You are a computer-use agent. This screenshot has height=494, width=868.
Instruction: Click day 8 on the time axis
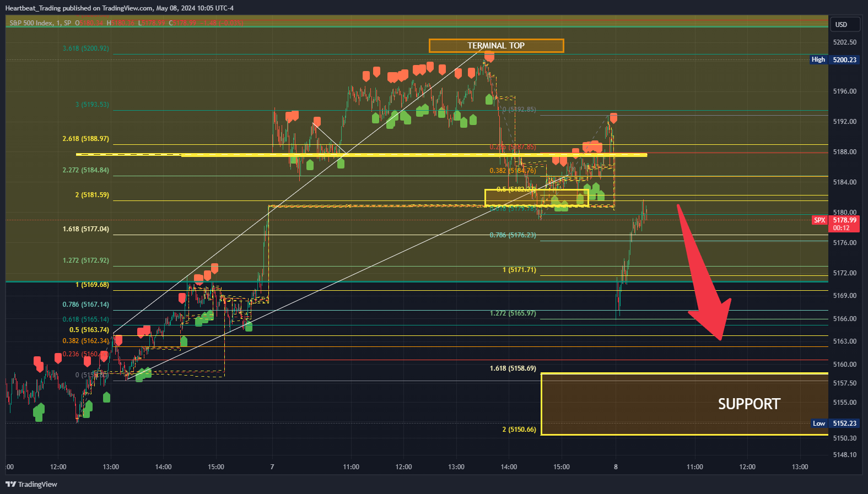click(x=616, y=467)
